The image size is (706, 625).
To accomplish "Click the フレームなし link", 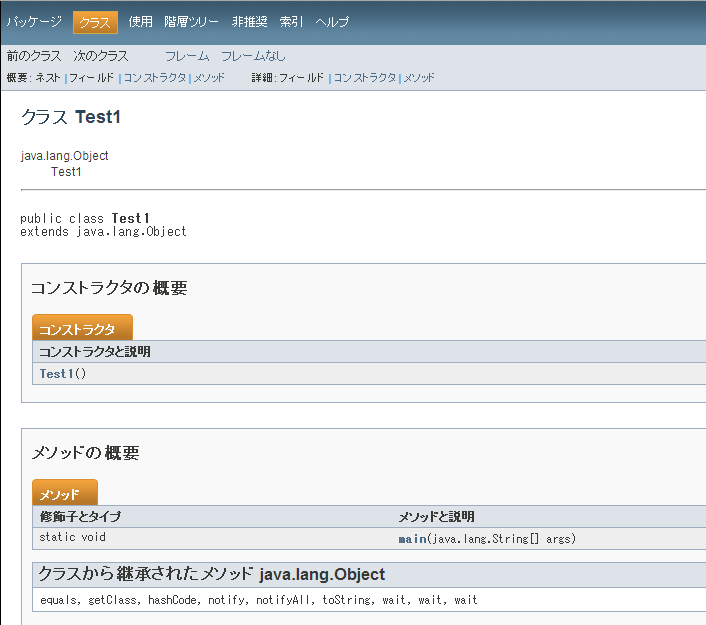I will 253,56.
